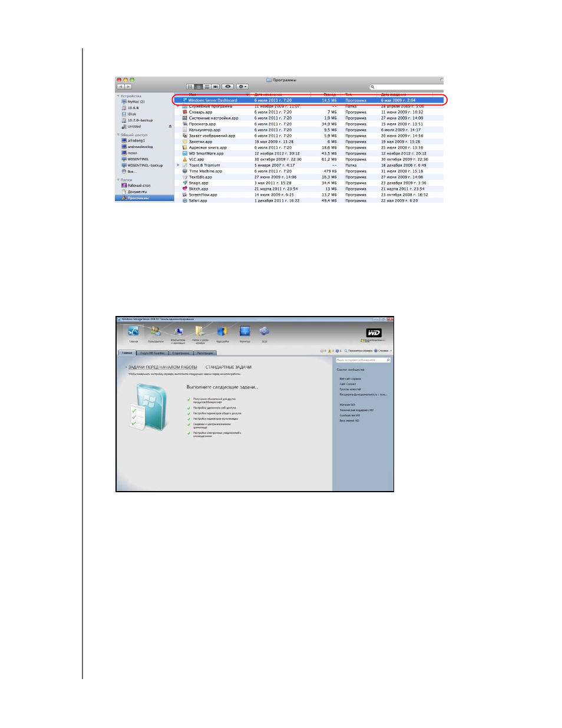Viewport: 562px width, 728px height.
Task: Click the Skitch.app heart icon
Action: [x=185, y=189]
